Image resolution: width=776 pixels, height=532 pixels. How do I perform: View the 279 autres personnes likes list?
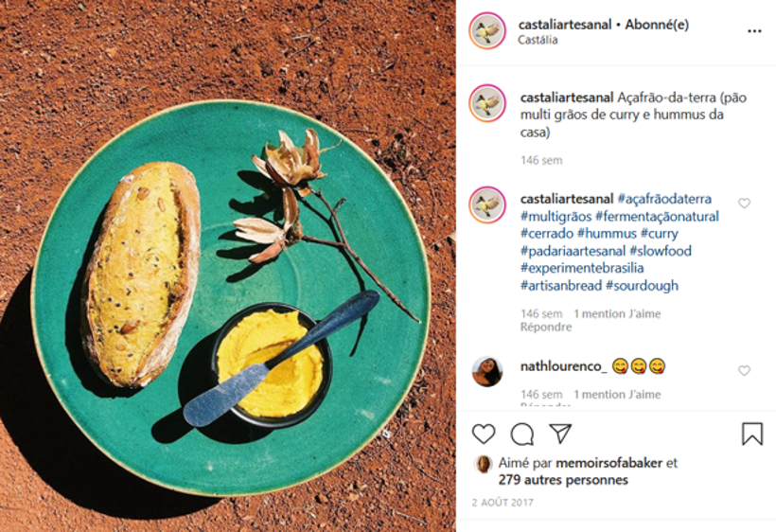point(563,480)
